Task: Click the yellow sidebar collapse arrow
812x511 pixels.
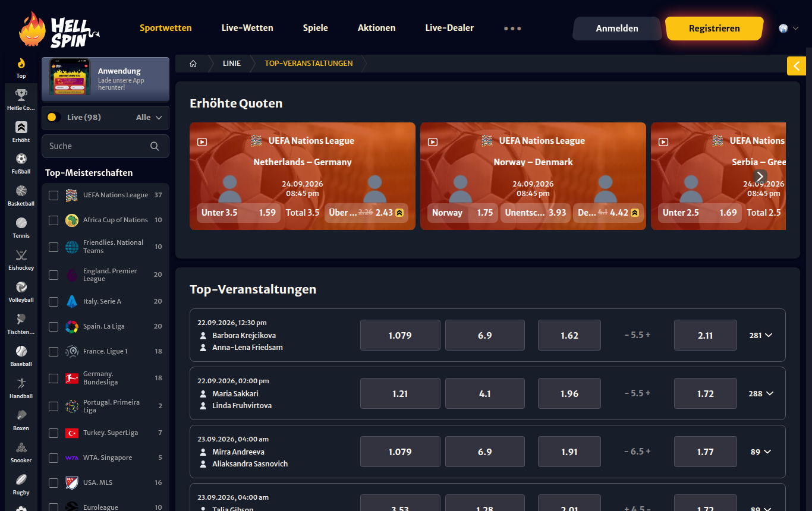Action: [797, 66]
